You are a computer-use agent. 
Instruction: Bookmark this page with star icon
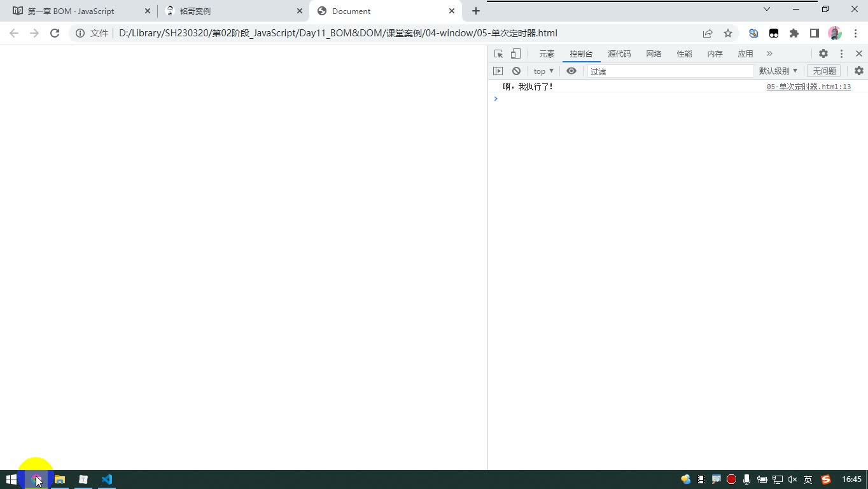(x=728, y=33)
